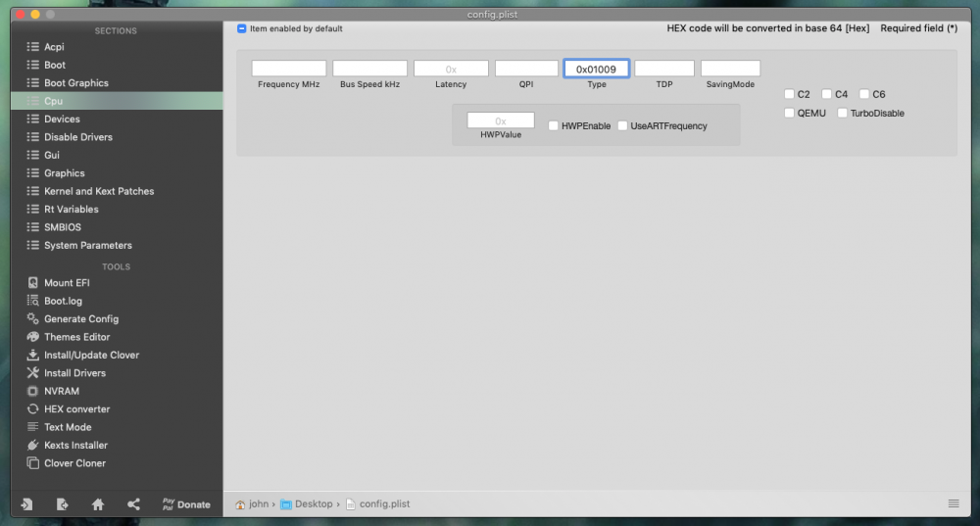The image size is (980, 526).
Task: Click the Boot.log tool icon
Action: click(32, 301)
